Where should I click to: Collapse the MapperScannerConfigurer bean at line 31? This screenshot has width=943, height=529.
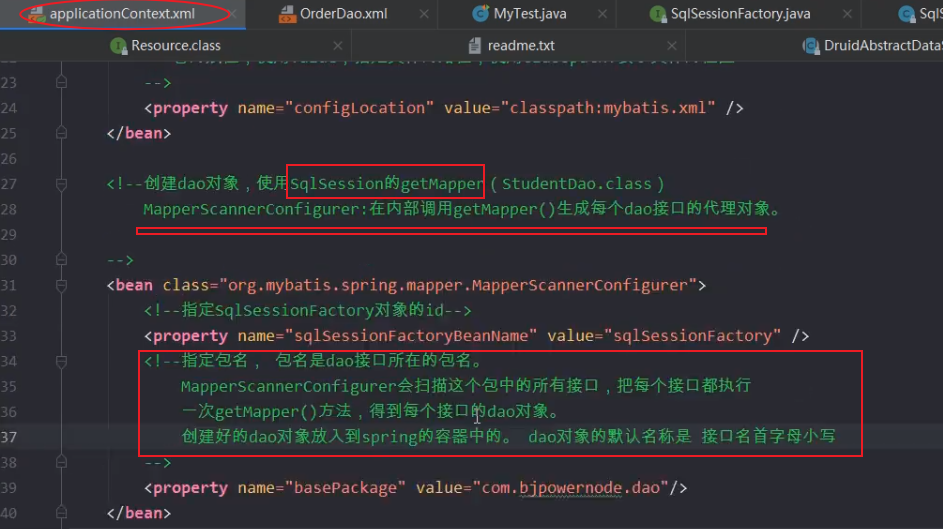[x=61, y=285]
